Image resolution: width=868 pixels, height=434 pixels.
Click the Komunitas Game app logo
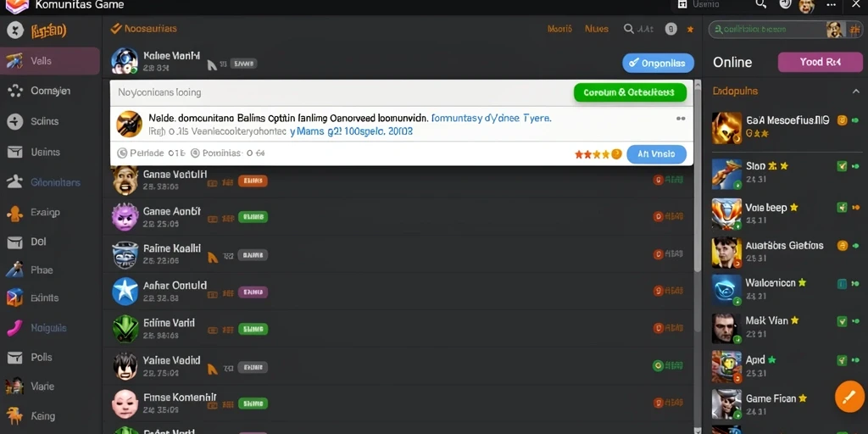[17, 6]
